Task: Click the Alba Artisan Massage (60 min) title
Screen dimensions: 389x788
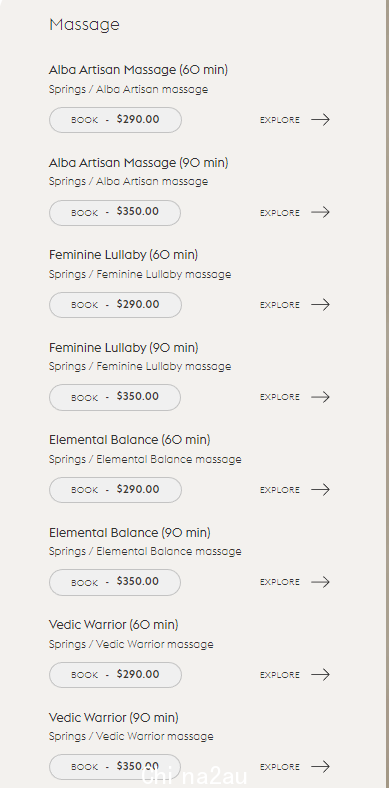Action: click(138, 70)
